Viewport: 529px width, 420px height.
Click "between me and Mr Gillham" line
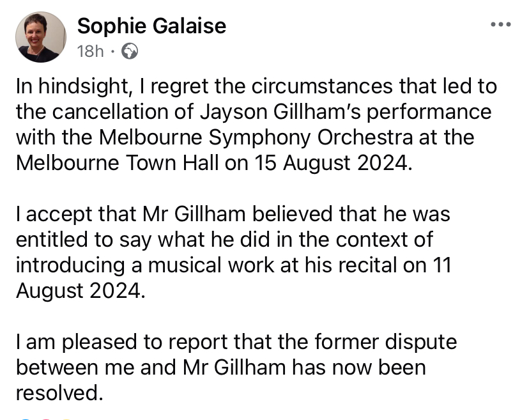(x=151, y=368)
